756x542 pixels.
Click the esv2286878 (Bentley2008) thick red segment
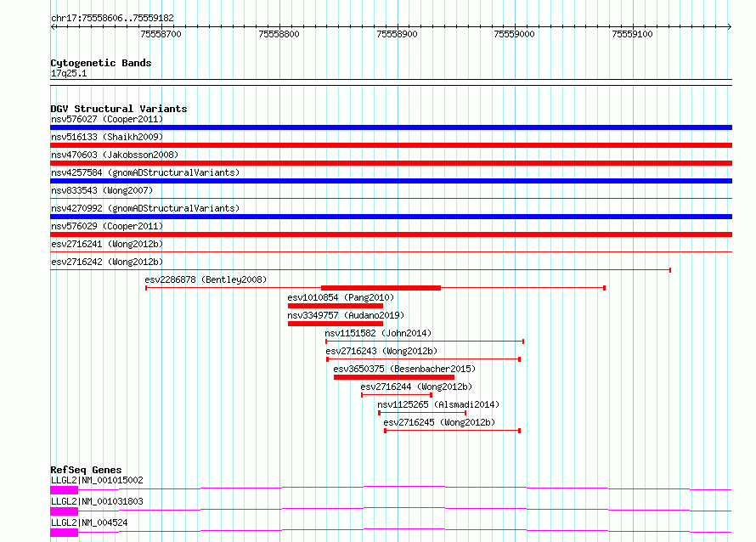381,288
